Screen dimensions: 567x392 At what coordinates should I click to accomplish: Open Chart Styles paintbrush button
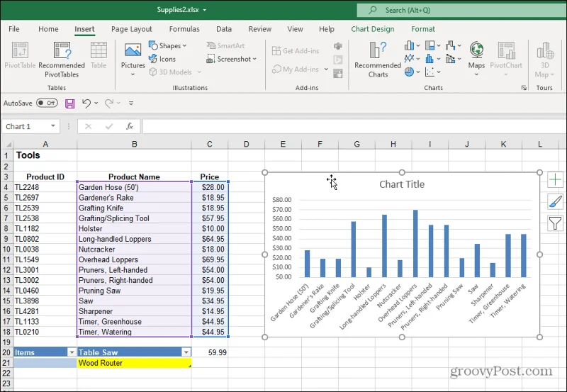click(555, 201)
